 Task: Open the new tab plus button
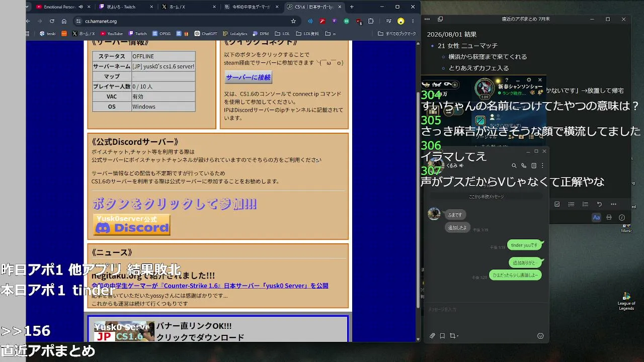coord(352,7)
